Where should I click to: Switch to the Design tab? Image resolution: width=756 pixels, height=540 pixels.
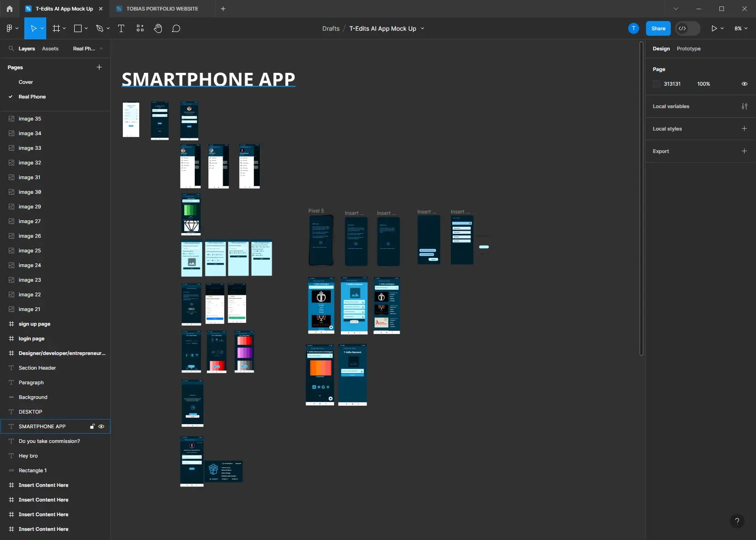tap(661, 49)
